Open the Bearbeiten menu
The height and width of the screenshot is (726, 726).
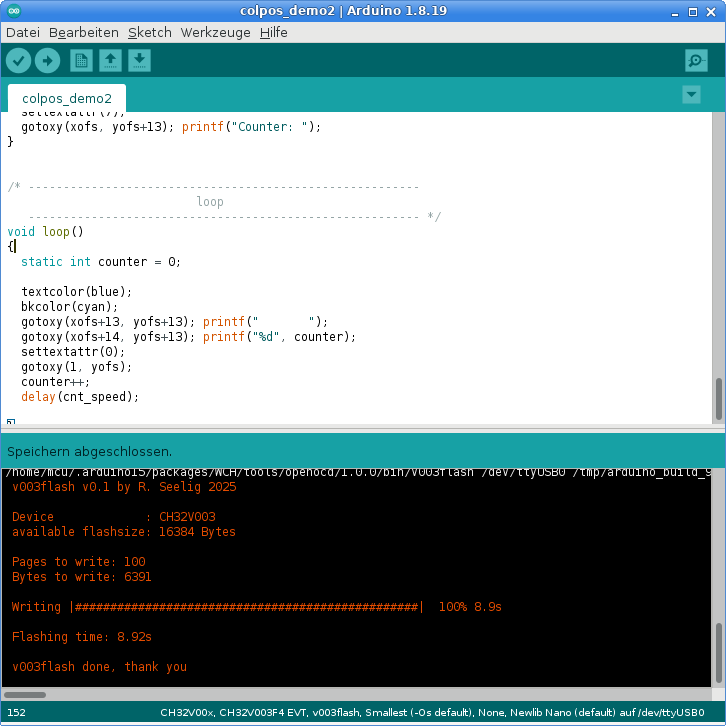(x=83, y=32)
